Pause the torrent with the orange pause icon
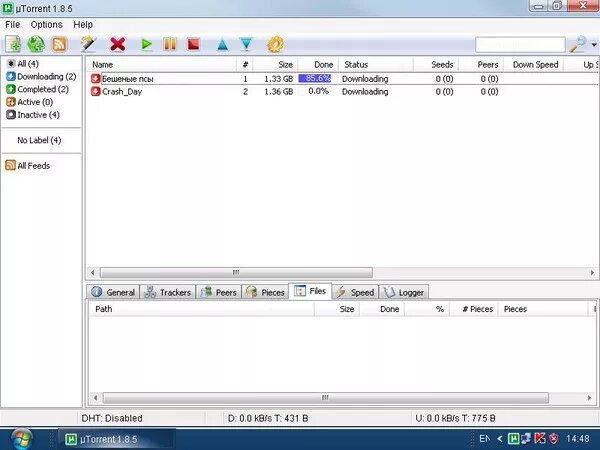600x450 pixels. click(x=170, y=44)
